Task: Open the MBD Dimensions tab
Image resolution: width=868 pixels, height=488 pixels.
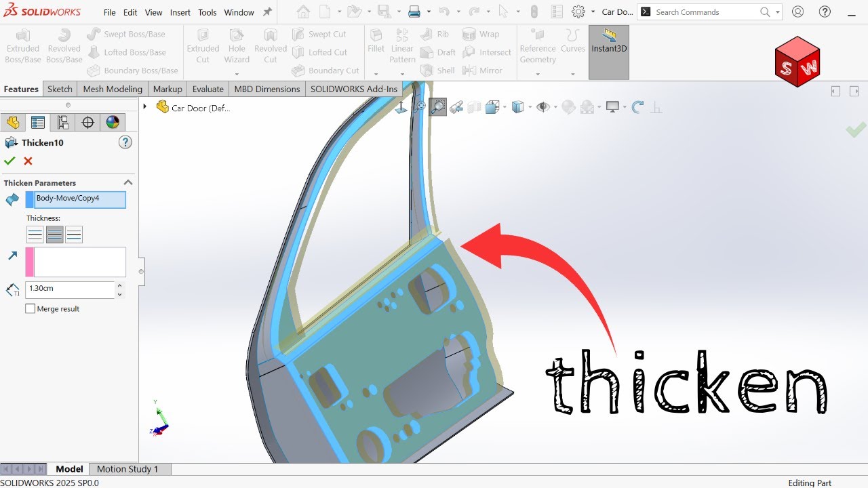Action: 267,89
